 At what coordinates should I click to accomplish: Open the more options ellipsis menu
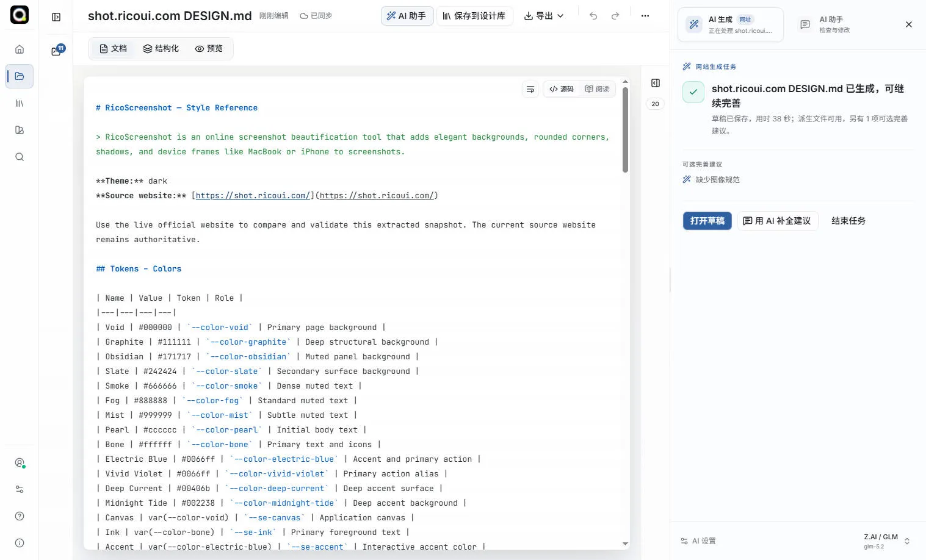pyautogui.click(x=645, y=16)
